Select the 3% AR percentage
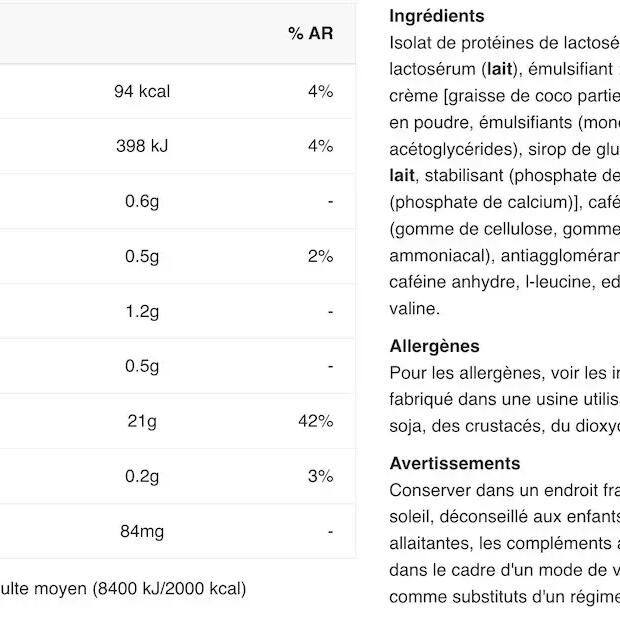Screen dimensions: 620x620 [321, 476]
